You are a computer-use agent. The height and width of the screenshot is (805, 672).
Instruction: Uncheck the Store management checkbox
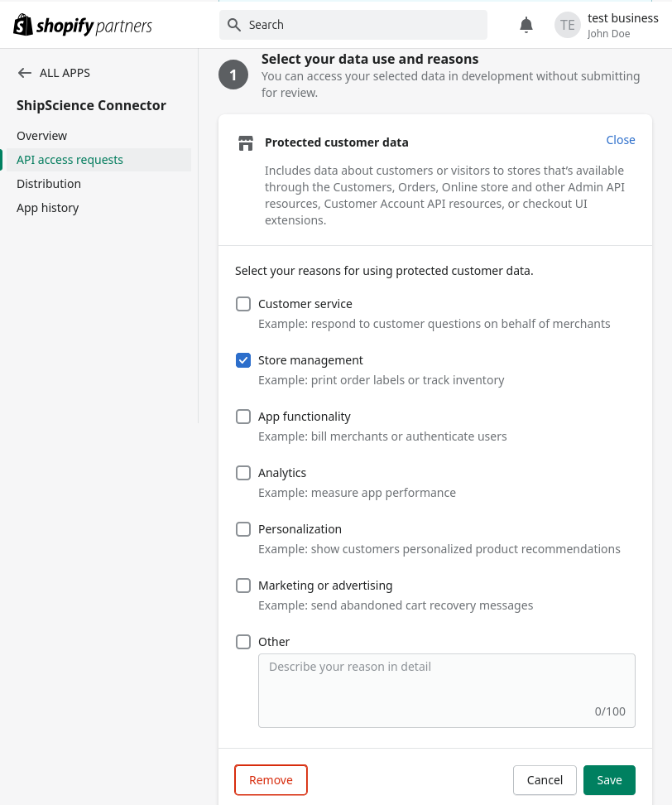(243, 360)
